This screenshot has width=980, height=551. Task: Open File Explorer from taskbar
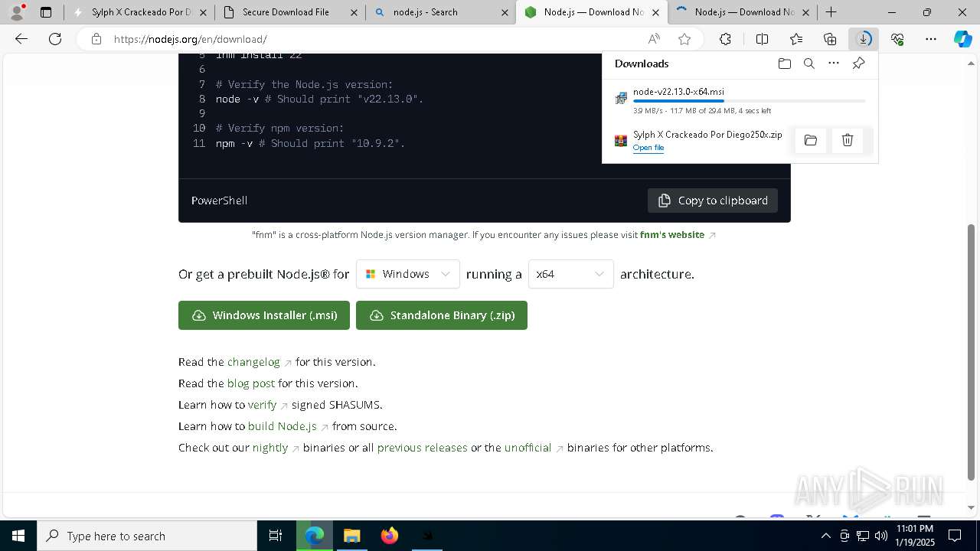(x=351, y=536)
